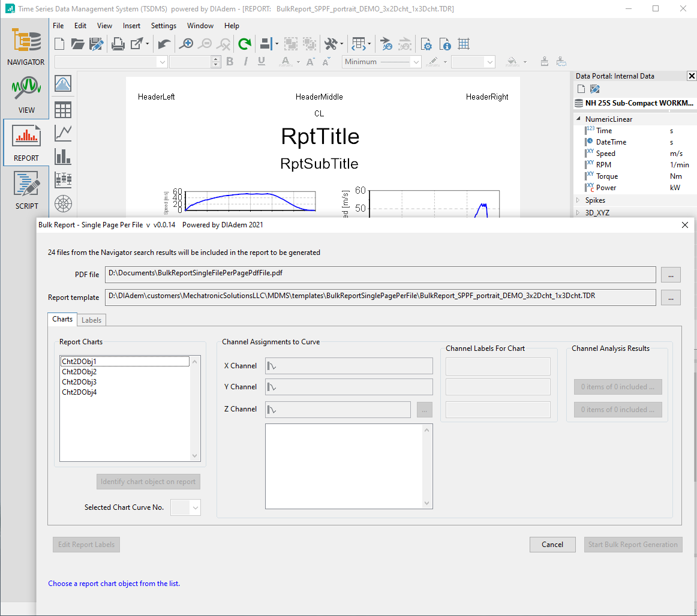The height and width of the screenshot is (616, 697).
Task: Click the green Refresh arrow in the toolbar
Action: coord(244,44)
